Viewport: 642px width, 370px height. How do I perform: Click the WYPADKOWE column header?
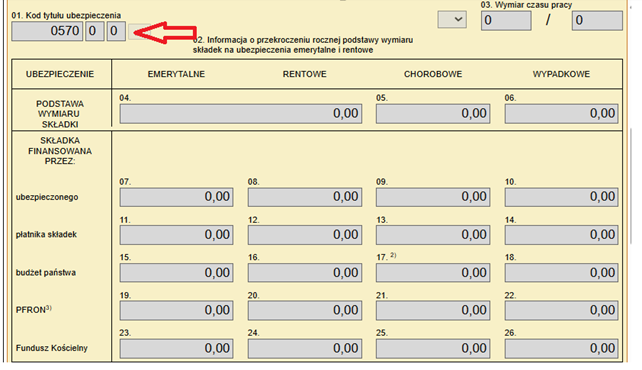[x=561, y=74]
